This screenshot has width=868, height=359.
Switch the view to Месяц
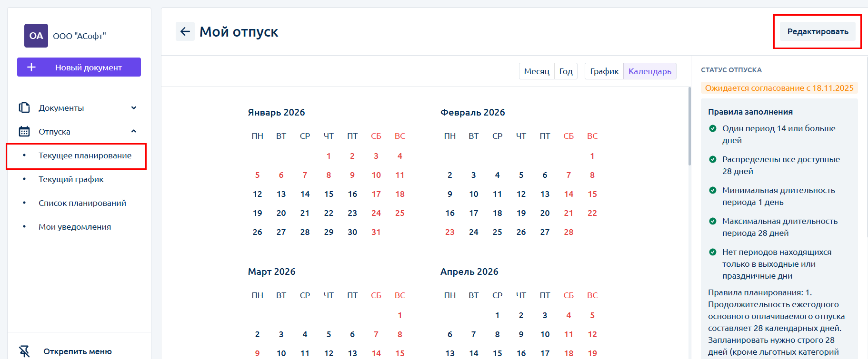(537, 71)
